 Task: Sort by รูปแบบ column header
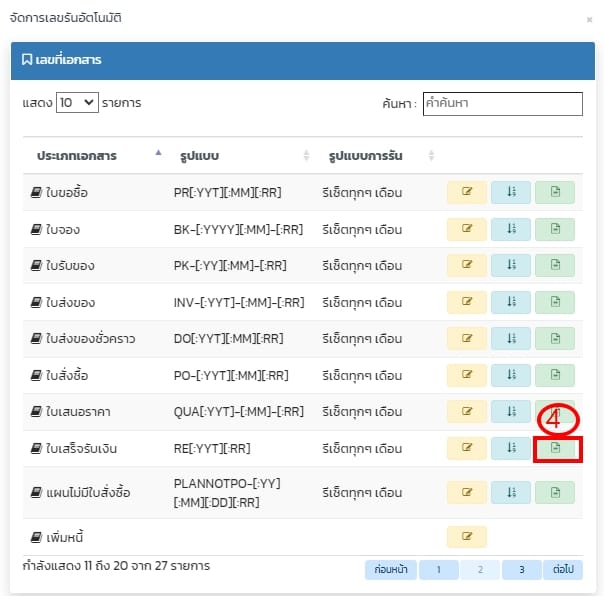point(240,156)
